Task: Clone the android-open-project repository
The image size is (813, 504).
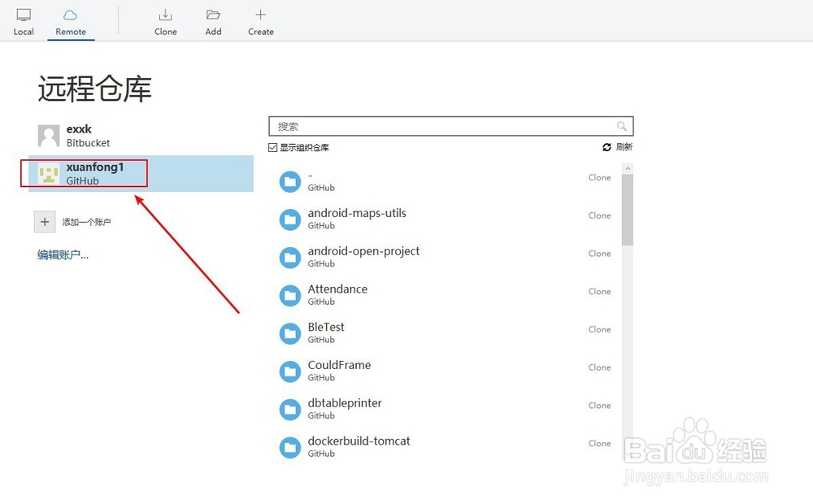Action: point(599,254)
